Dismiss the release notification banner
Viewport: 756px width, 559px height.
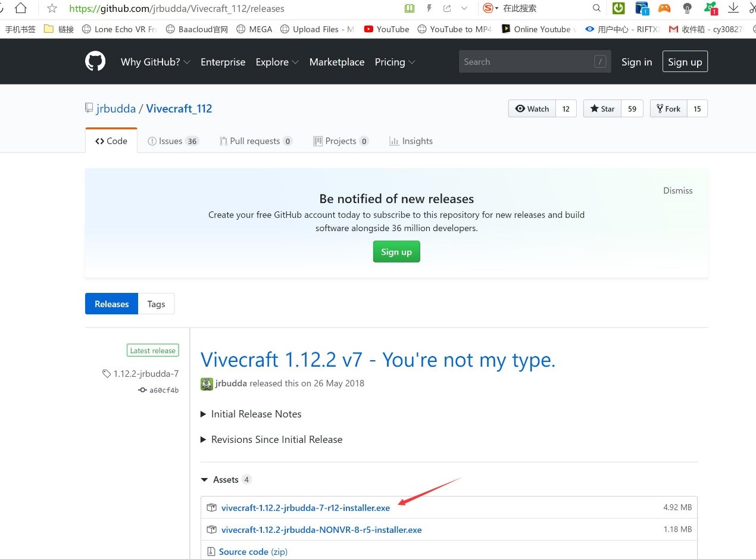(x=677, y=191)
